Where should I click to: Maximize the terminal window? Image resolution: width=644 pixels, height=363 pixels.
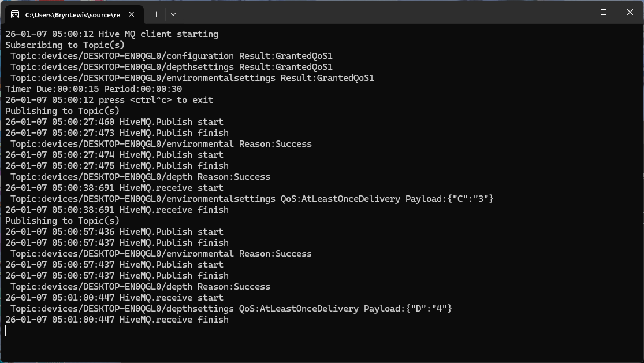click(x=603, y=12)
